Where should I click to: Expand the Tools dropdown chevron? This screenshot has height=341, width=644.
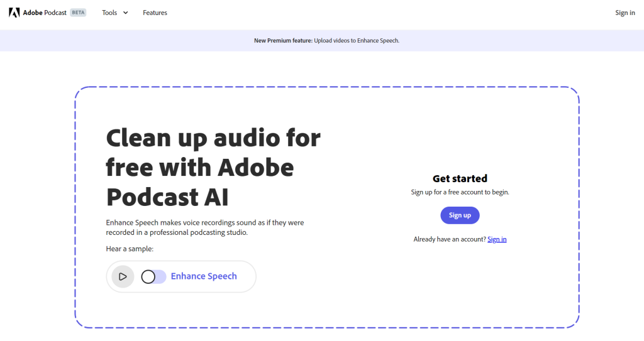[x=125, y=13]
